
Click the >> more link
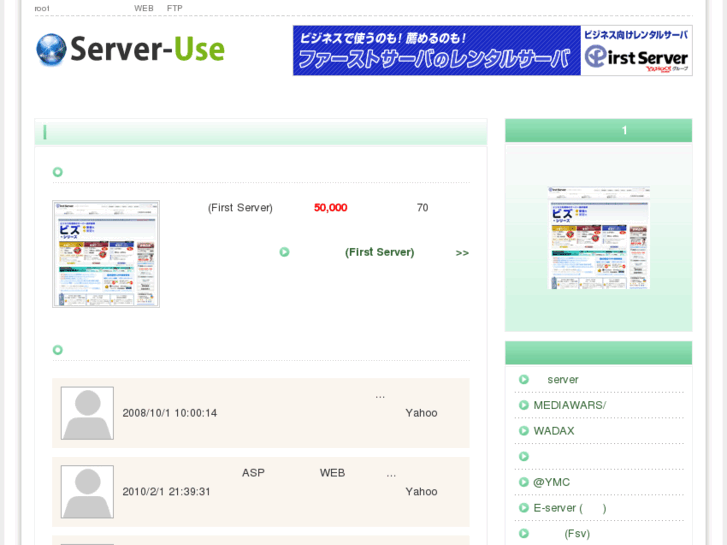462,253
